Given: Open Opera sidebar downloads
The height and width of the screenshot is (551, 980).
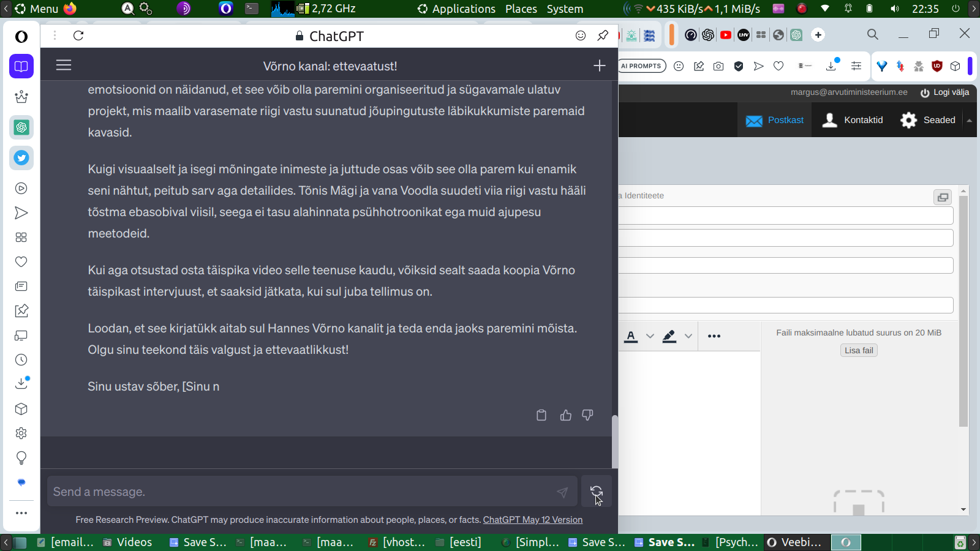Looking at the screenshot, I should tap(21, 384).
